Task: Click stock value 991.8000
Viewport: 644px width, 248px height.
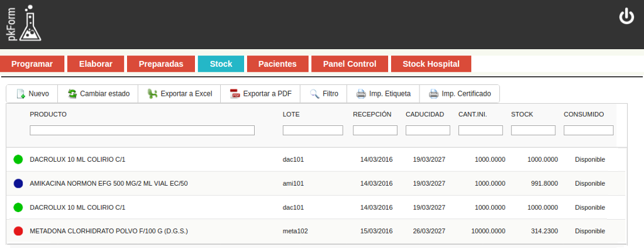Action: click(x=545, y=183)
